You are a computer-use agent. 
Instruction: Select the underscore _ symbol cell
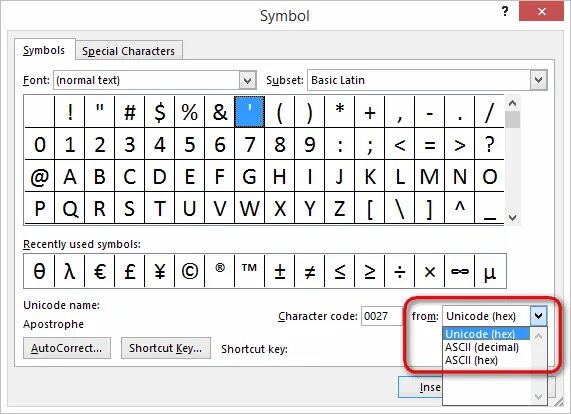490,208
